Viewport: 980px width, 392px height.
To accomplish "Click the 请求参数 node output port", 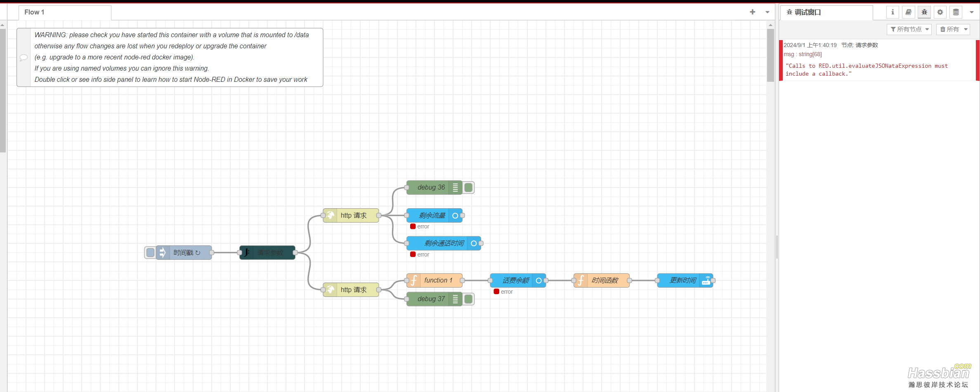I will [x=295, y=252].
